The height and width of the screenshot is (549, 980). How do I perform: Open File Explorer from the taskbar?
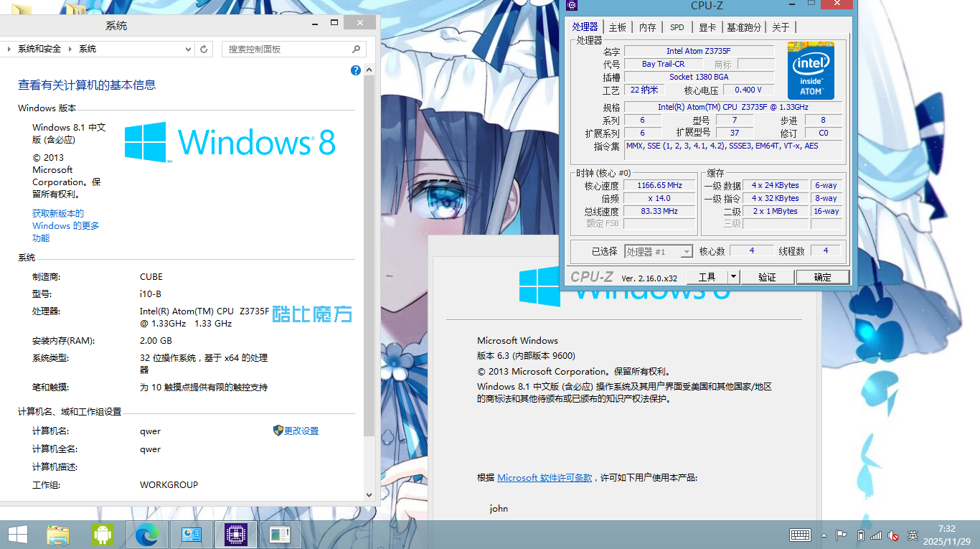pos(58,535)
